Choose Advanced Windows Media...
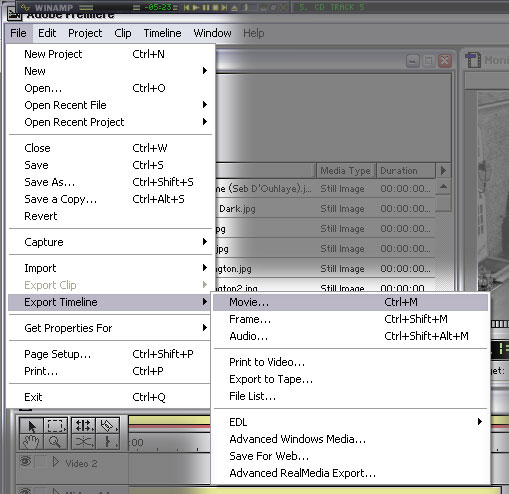 coord(351,439)
